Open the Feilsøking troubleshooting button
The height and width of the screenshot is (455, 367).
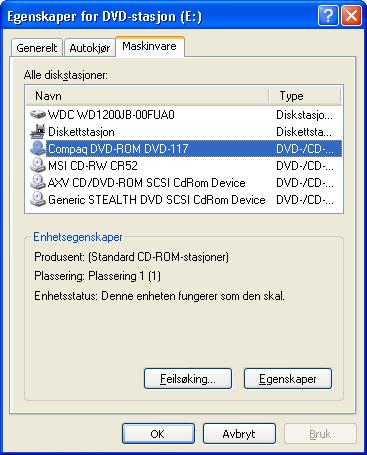click(x=188, y=379)
